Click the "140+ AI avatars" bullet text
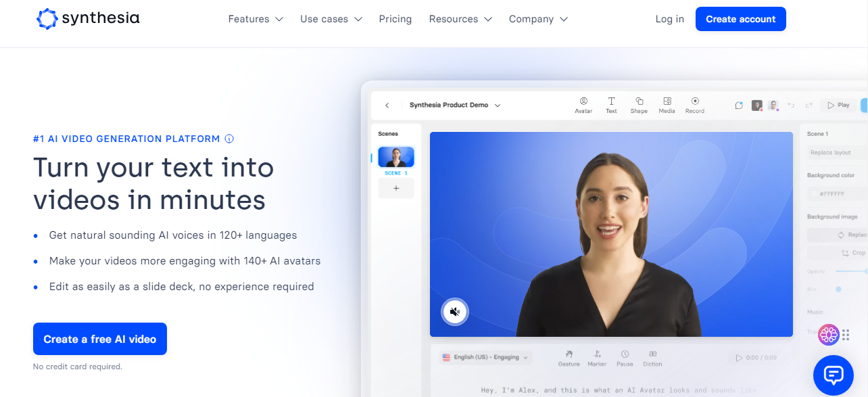Viewport: 868px width, 397px height. tap(185, 260)
